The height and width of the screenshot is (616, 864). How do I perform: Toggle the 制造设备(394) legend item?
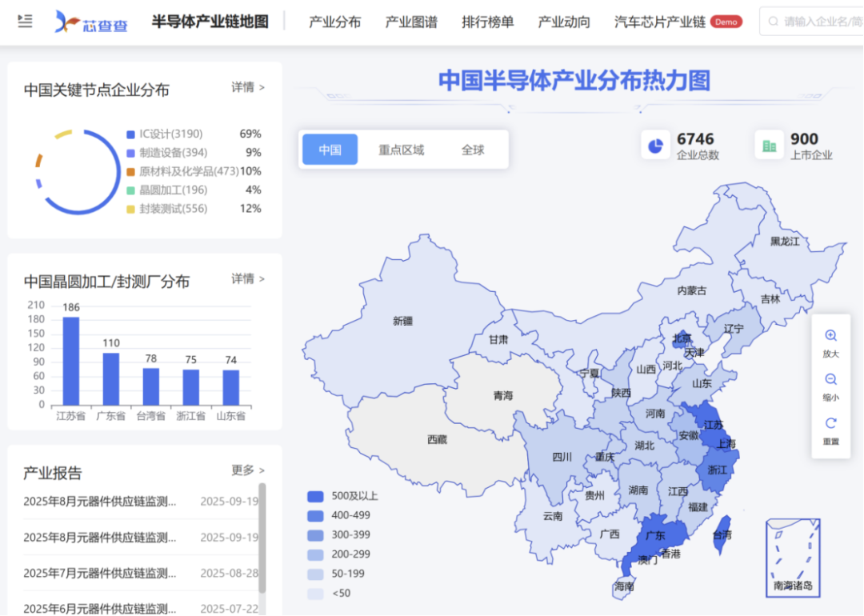point(167,153)
